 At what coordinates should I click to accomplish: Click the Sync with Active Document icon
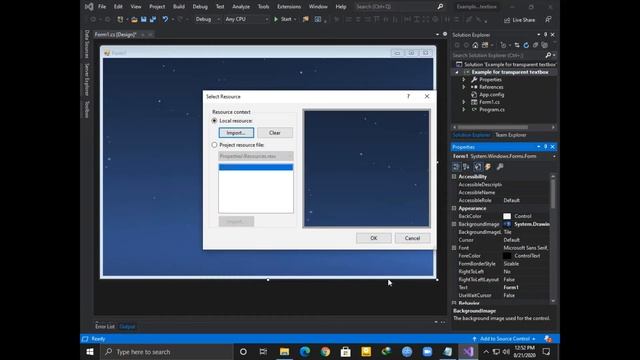(517, 45)
